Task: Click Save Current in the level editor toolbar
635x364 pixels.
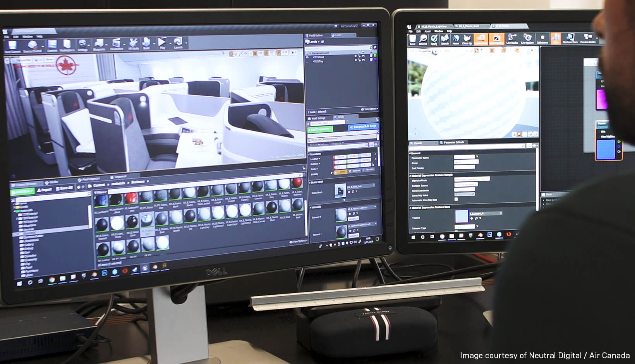Action: pos(12,46)
